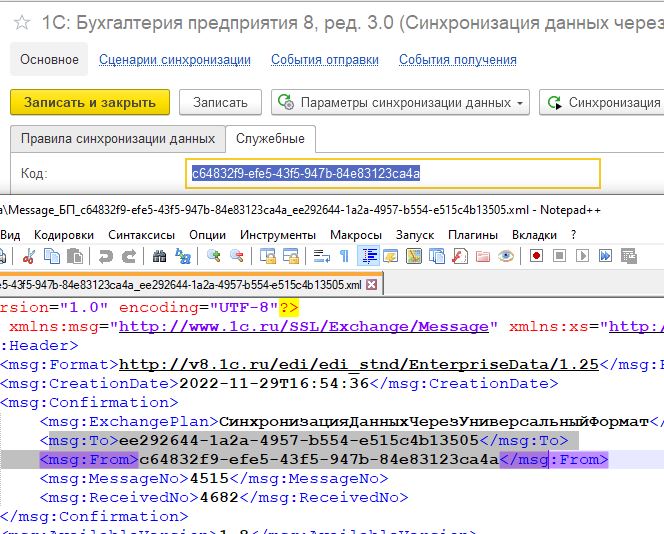
Task: Open the Function List icon
Action: coord(459,256)
